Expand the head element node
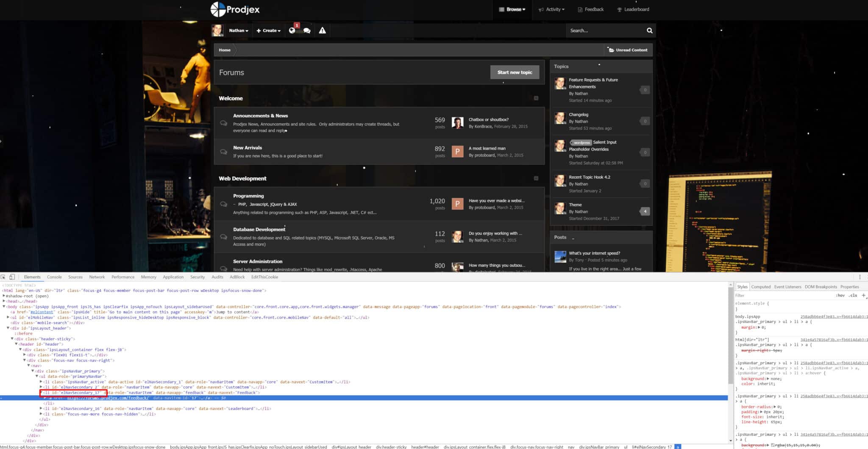This screenshot has height=449, width=868. pos(4,301)
